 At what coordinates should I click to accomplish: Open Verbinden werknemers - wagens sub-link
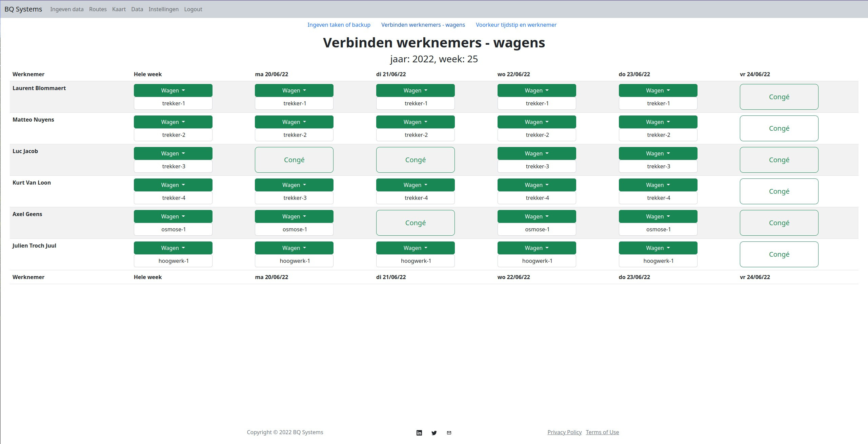tap(423, 25)
